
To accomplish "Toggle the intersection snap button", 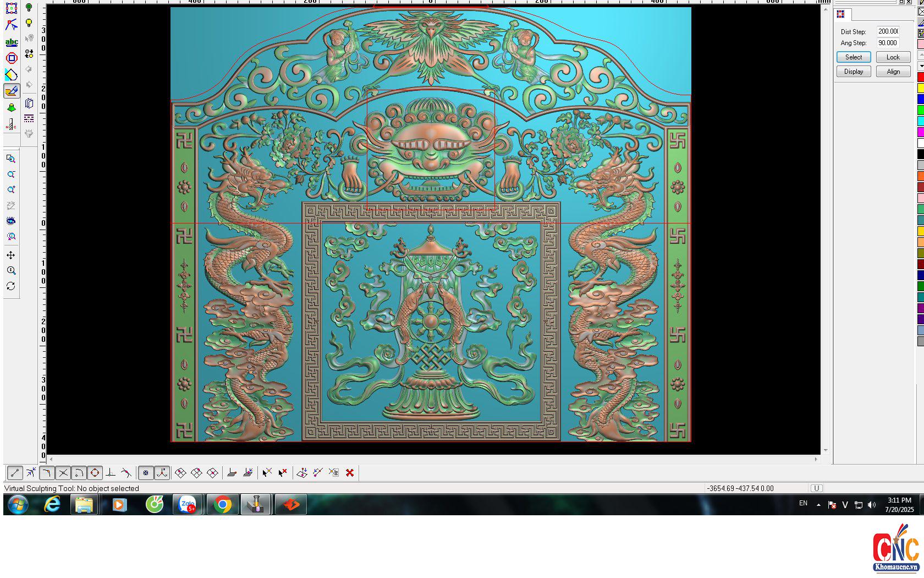I will 63,473.
